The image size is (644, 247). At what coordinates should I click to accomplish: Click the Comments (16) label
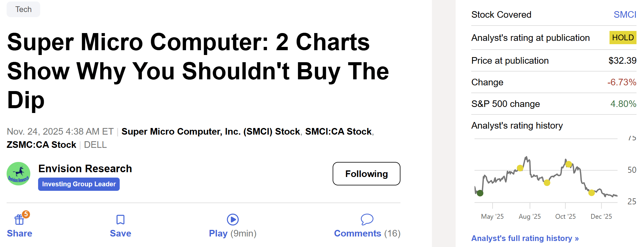tap(367, 233)
